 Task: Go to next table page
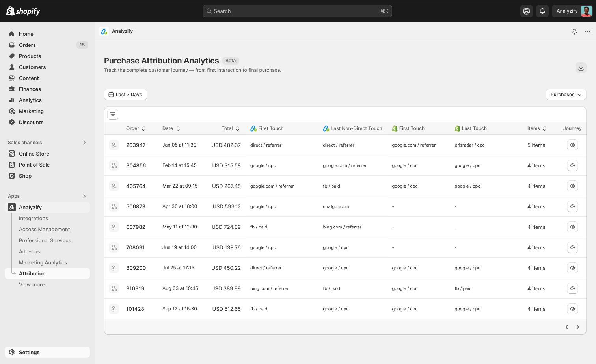577,327
